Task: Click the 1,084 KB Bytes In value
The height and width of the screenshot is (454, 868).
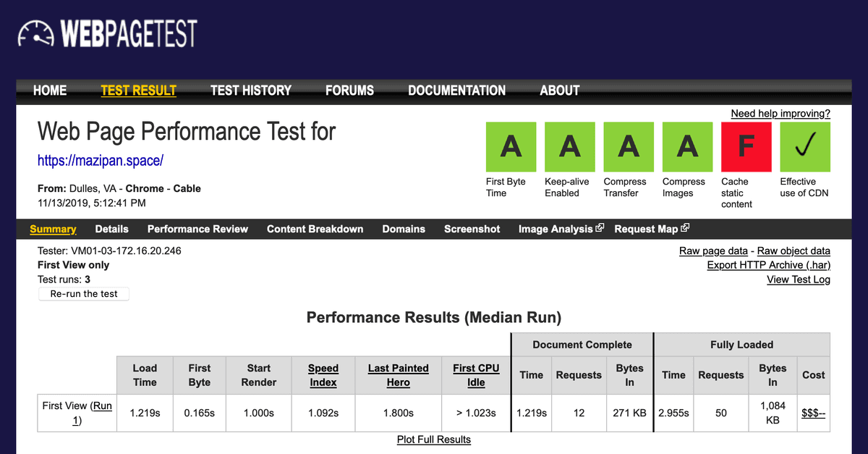Action: [x=773, y=413]
